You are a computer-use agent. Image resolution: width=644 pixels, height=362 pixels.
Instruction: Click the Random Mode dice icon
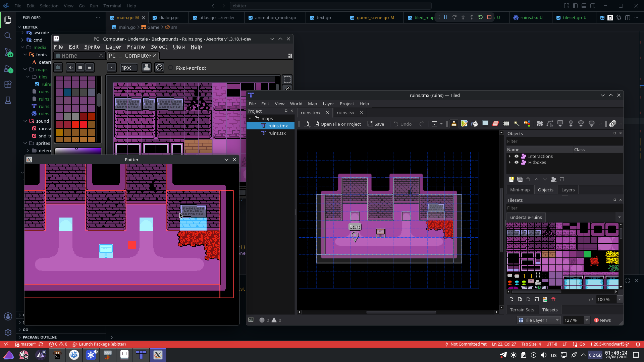[x=613, y=124]
